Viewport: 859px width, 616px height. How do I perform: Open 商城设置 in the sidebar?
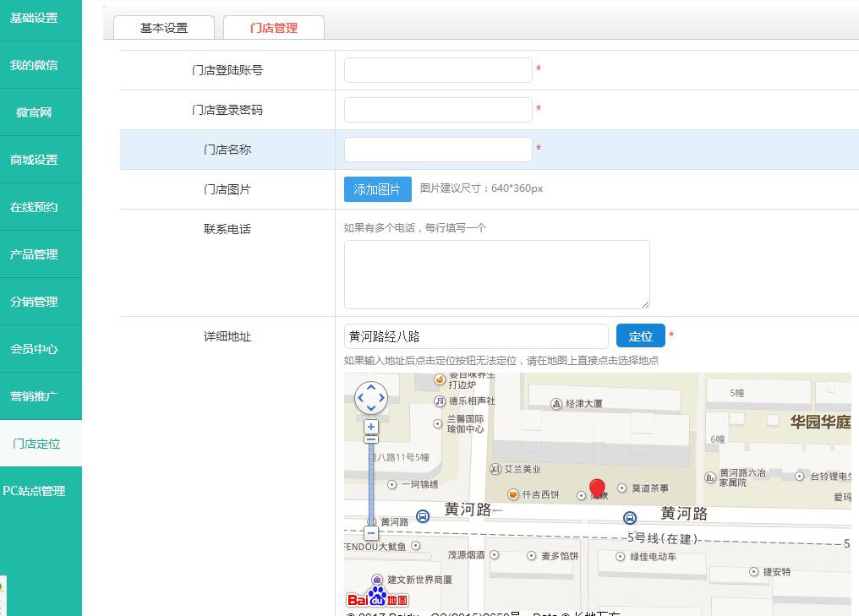click(34, 160)
